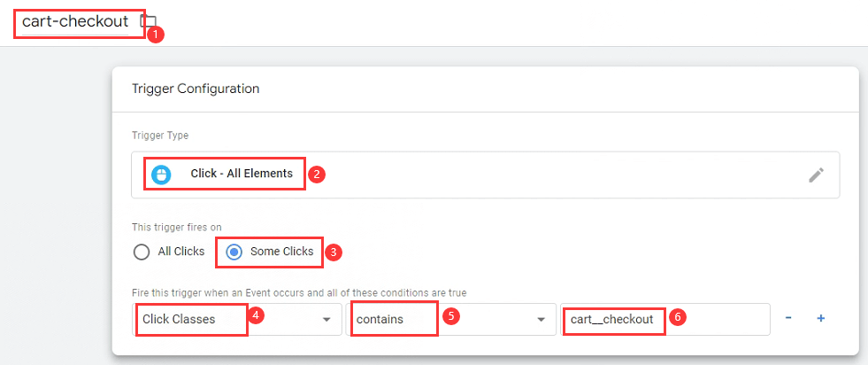Click the arrow on the contains dropdown
Screen dimensions: 868x365
(541, 320)
